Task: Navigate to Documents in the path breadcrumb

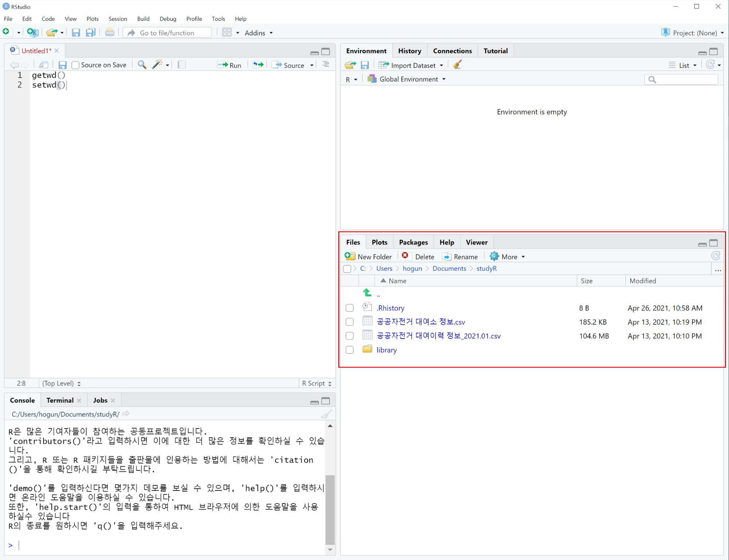Action: [449, 269]
